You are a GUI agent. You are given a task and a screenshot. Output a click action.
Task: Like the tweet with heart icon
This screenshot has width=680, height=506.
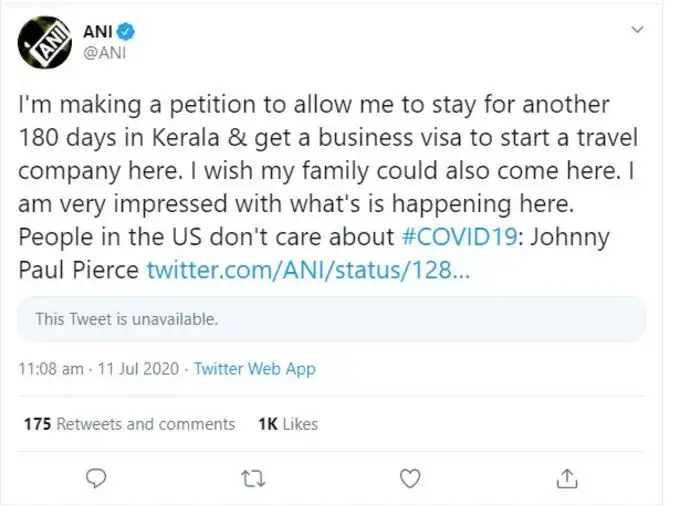[x=409, y=477]
